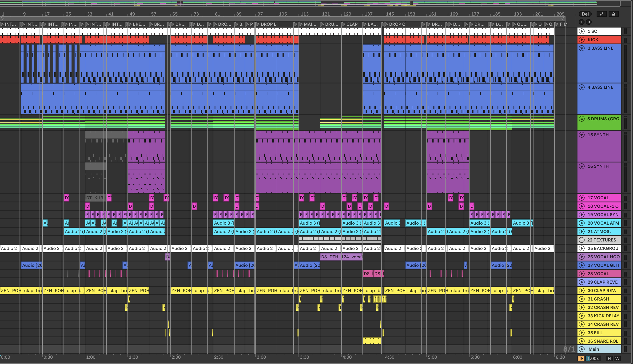Jump to next locator arrow
The height and width of the screenshot is (364, 633).
(589, 22)
